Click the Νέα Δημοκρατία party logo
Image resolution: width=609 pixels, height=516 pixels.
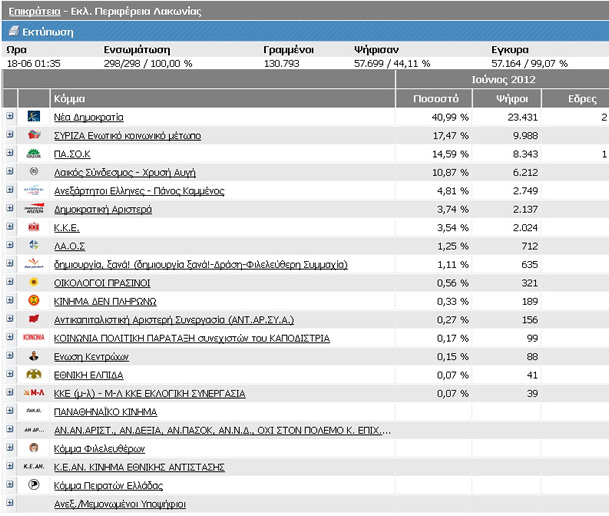click(x=34, y=116)
